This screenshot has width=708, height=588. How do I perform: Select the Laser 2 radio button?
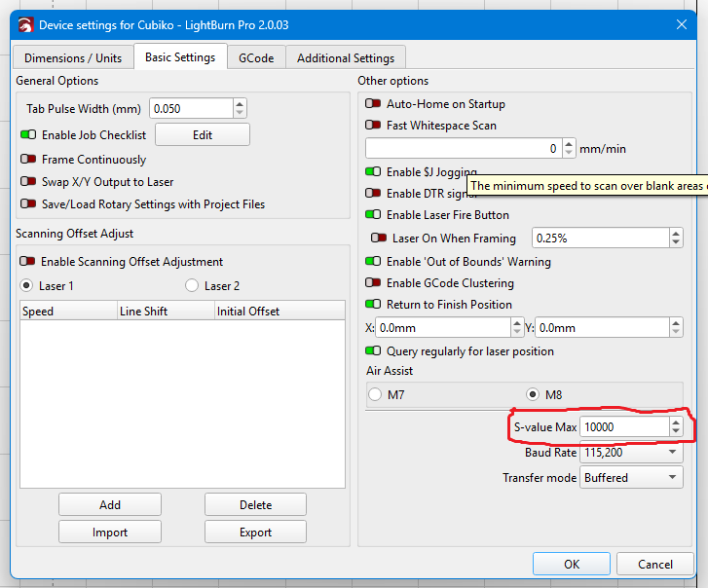pos(192,285)
